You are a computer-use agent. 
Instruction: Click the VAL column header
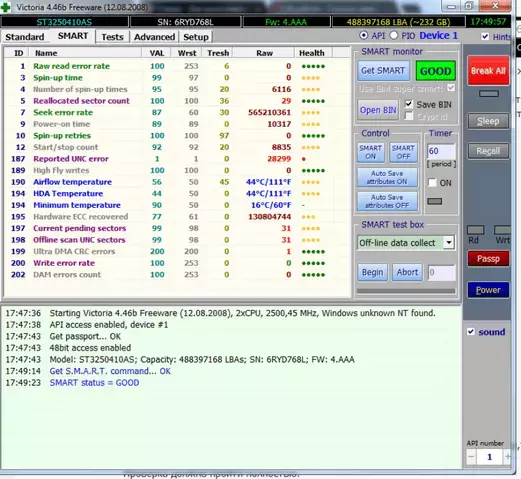(157, 53)
